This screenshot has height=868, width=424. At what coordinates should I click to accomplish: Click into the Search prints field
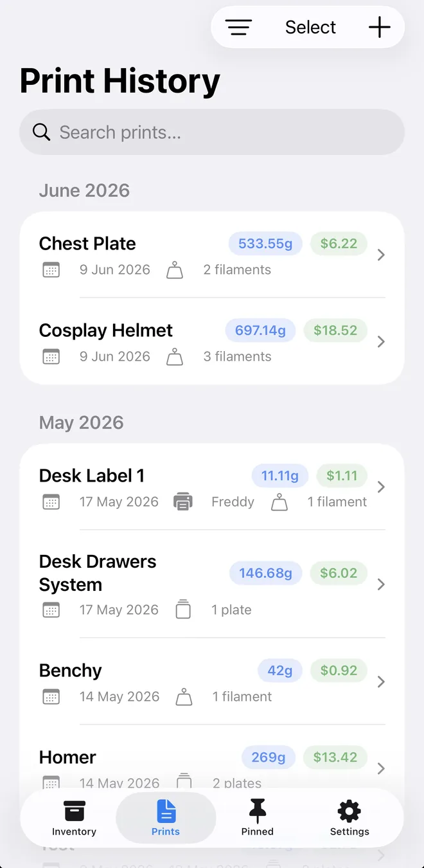click(x=212, y=132)
